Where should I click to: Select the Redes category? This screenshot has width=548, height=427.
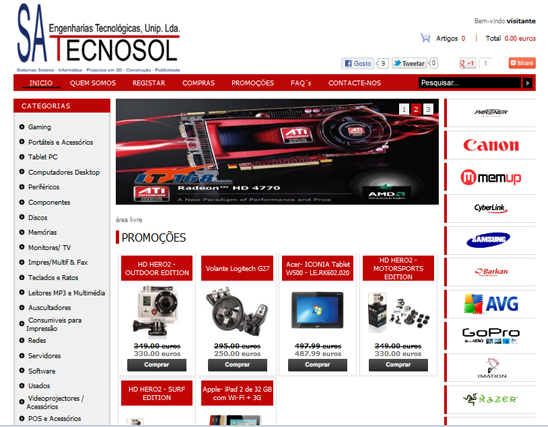click(x=37, y=340)
